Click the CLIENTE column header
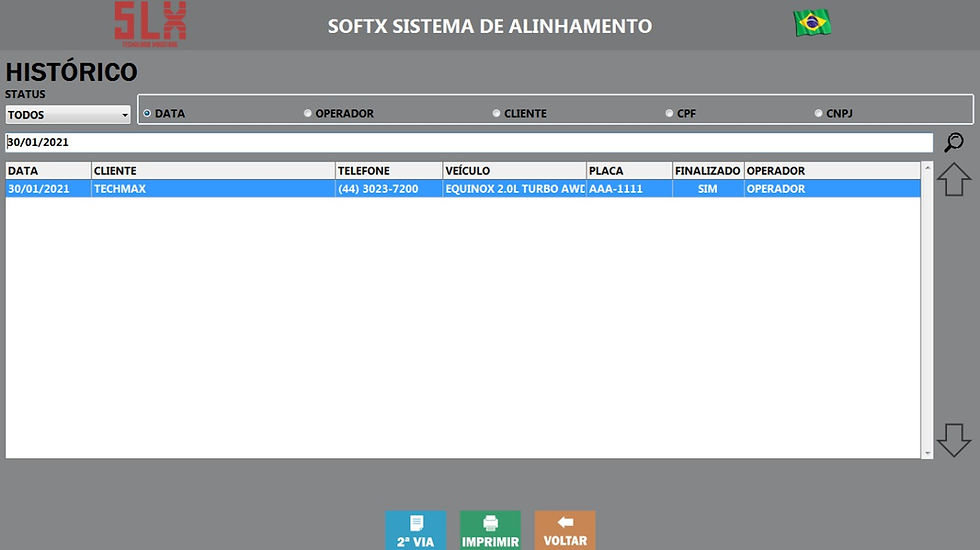The width and height of the screenshot is (980, 550). [x=213, y=171]
